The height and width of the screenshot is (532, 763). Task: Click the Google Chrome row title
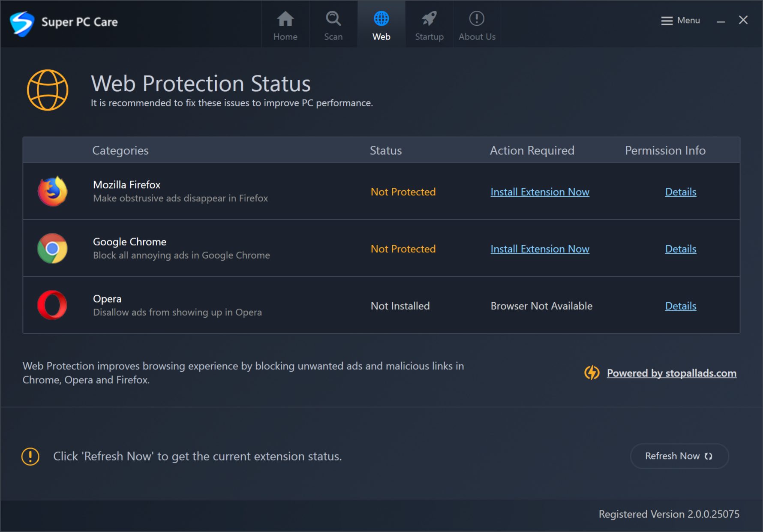pos(130,242)
